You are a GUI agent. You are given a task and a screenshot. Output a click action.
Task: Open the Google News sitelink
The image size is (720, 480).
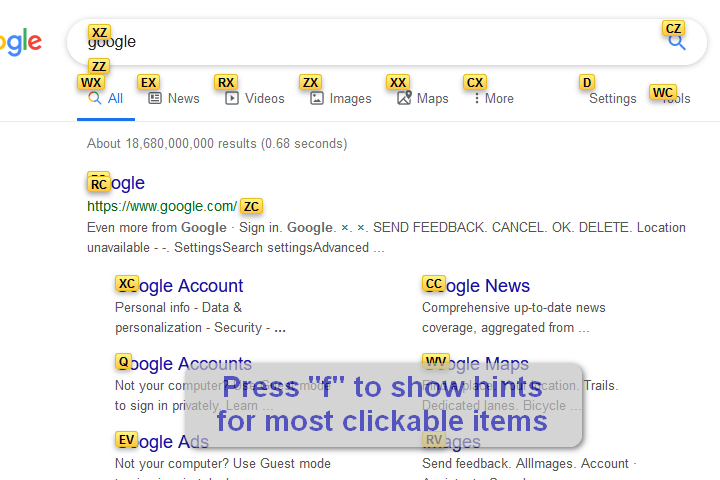tap(476, 286)
